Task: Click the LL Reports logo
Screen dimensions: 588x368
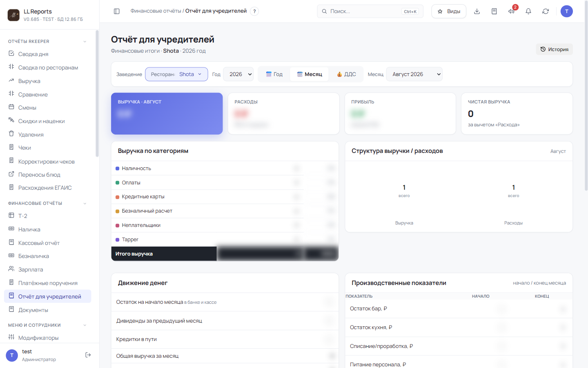Action: pyautogui.click(x=13, y=15)
